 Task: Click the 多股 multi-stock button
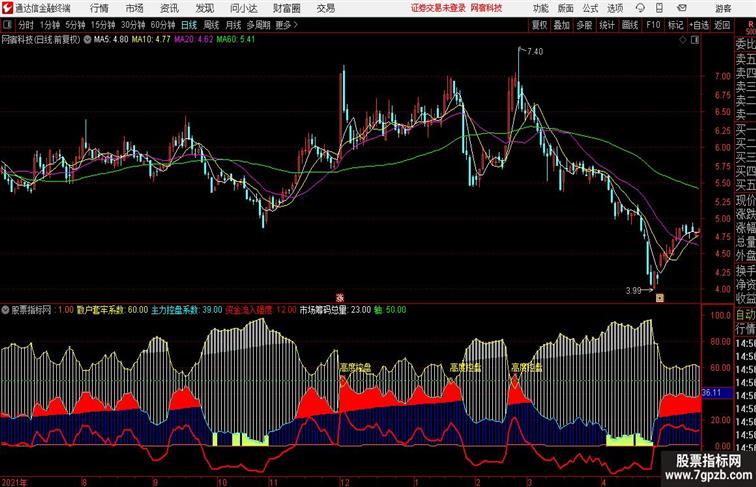point(584,25)
